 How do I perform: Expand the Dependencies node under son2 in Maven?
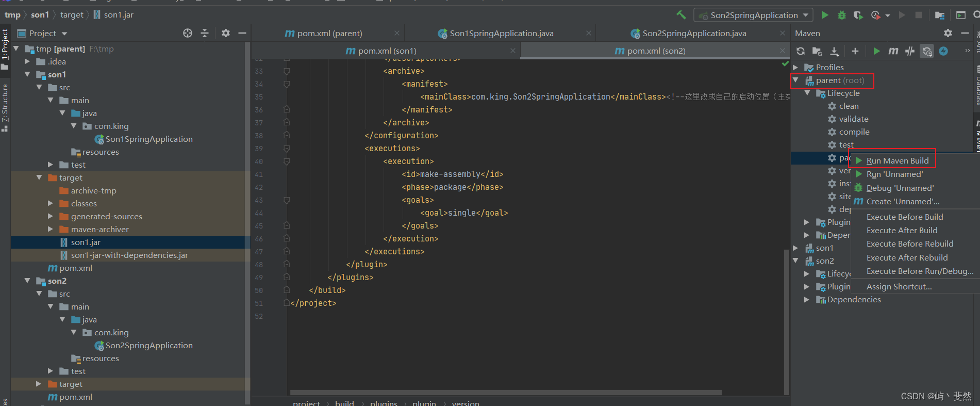pos(807,300)
